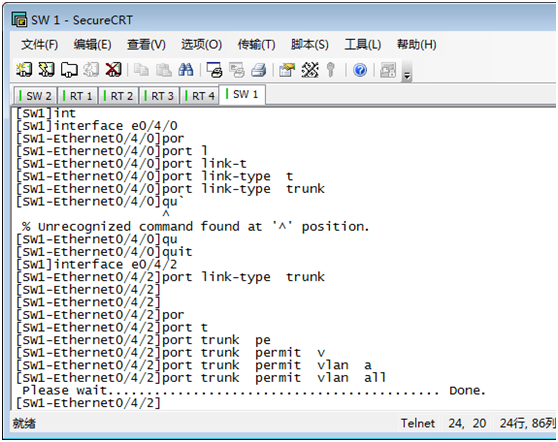Click the '24, 20' cursor position indicator
This screenshot has width=558, height=442.
pos(467,423)
